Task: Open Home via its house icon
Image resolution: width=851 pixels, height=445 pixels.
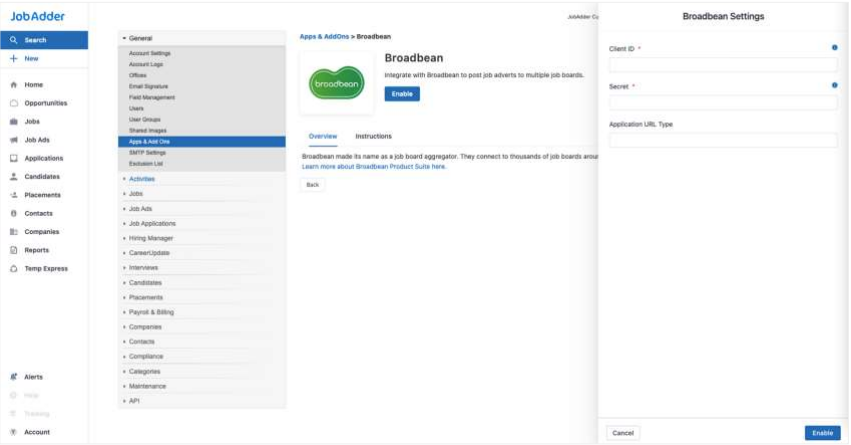Action: (x=14, y=85)
